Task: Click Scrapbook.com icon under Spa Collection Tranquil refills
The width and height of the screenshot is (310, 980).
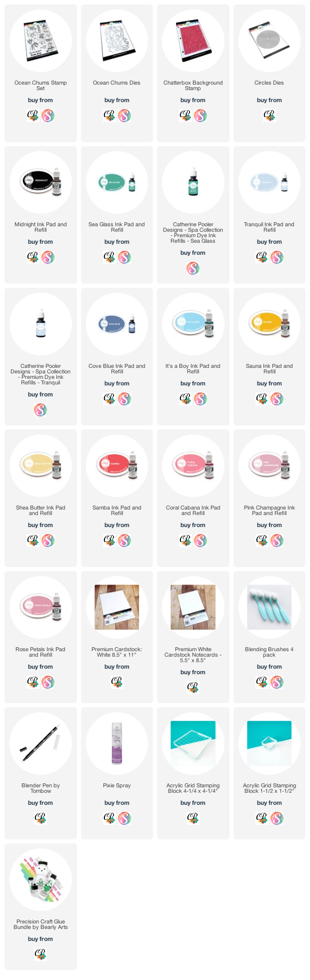Action: tap(40, 410)
